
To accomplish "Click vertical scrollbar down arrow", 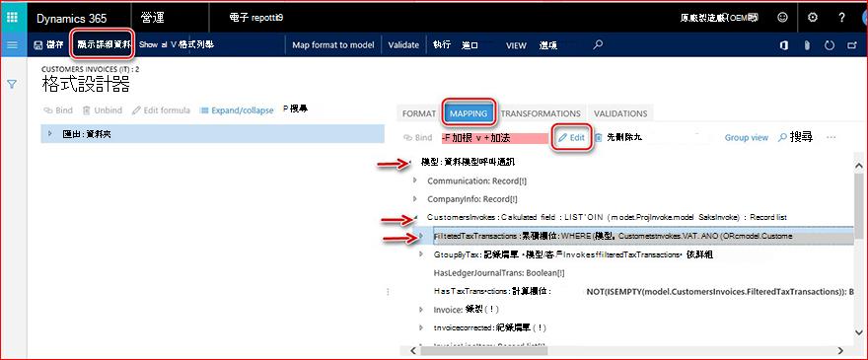I will click(x=859, y=332).
